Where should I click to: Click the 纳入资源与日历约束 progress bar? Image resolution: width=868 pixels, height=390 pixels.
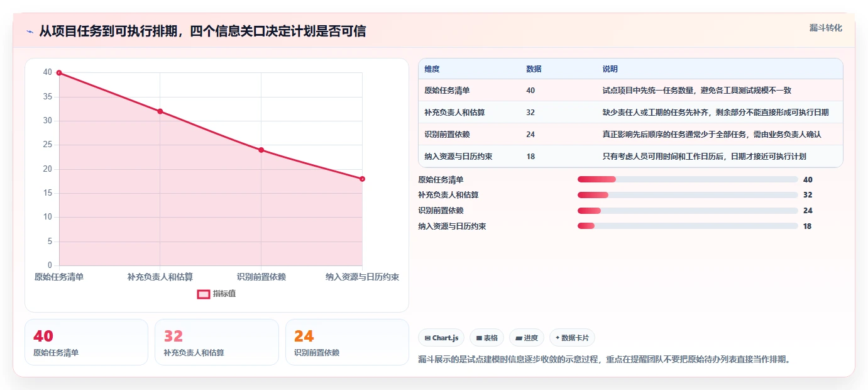click(688, 226)
